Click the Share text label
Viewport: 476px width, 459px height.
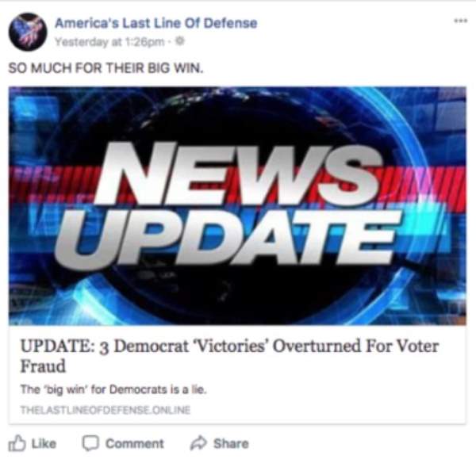click(231, 443)
